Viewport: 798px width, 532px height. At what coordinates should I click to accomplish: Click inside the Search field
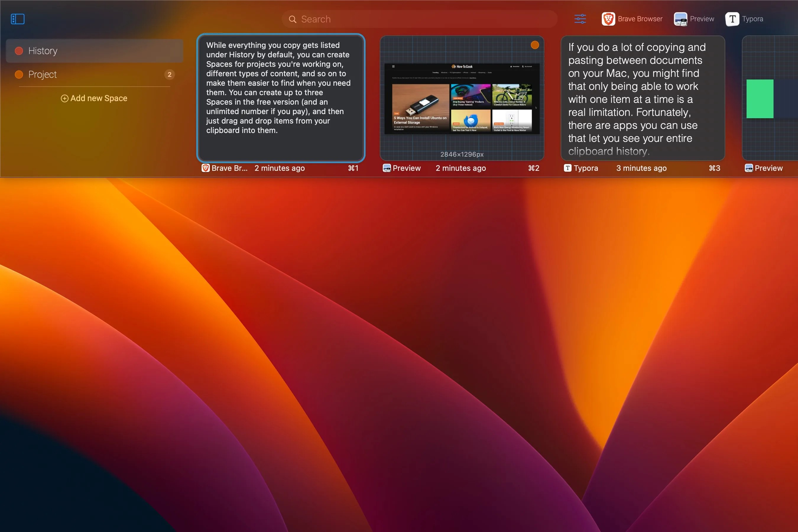[x=373, y=19]
